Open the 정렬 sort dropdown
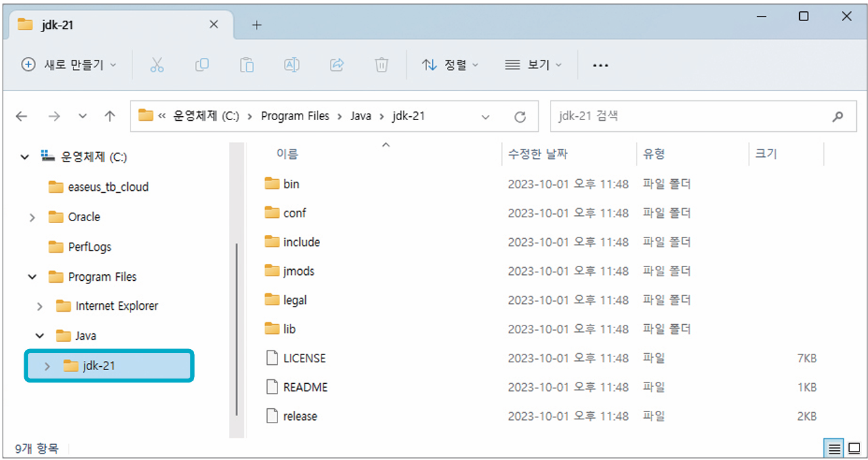868x460 pixels. [450, 64]
